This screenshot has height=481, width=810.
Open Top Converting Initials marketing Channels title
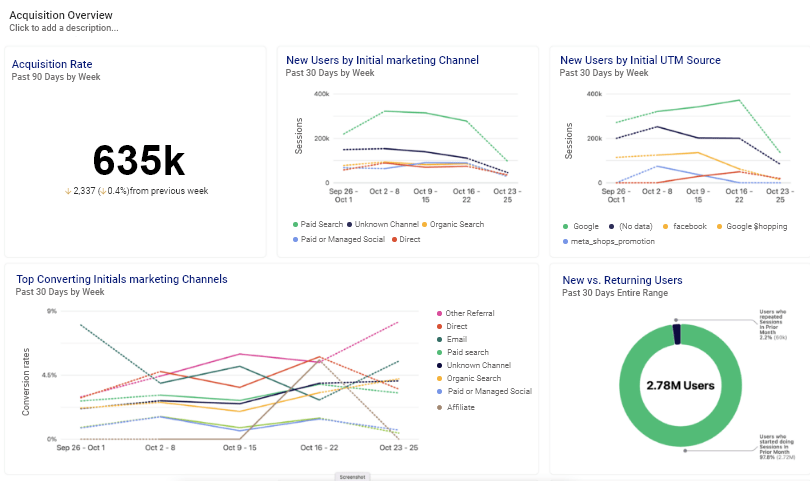click(121, 279)
